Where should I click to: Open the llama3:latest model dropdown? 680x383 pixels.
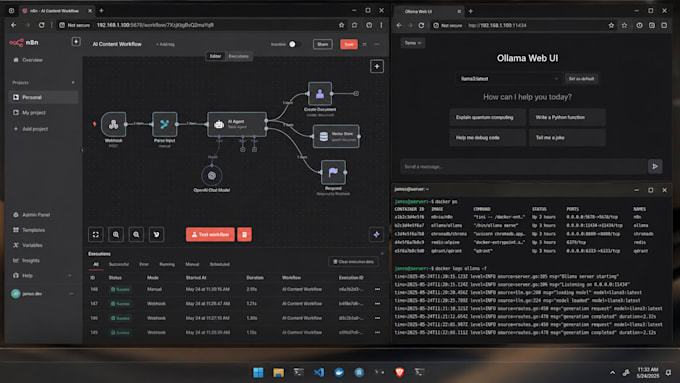click(509, 79)
